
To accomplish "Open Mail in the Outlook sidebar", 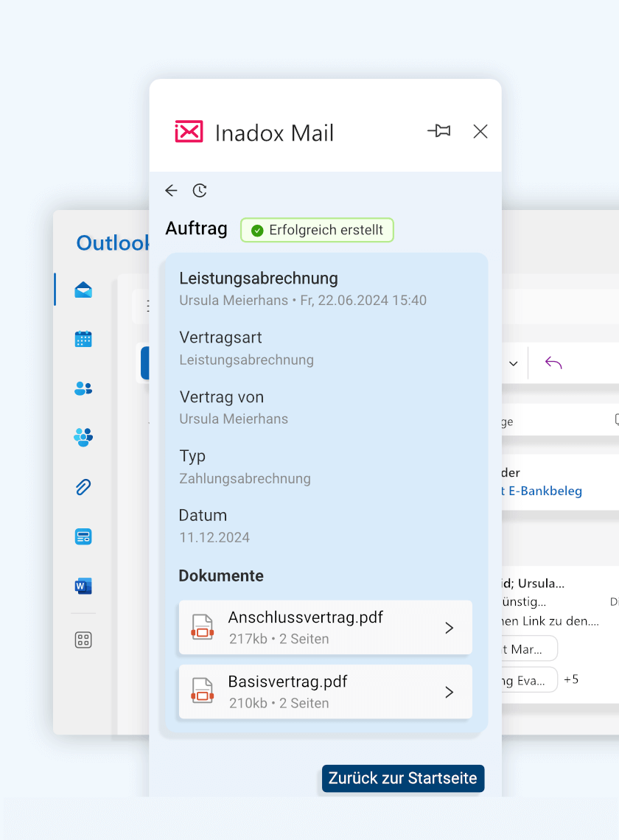I will point(83,290).
